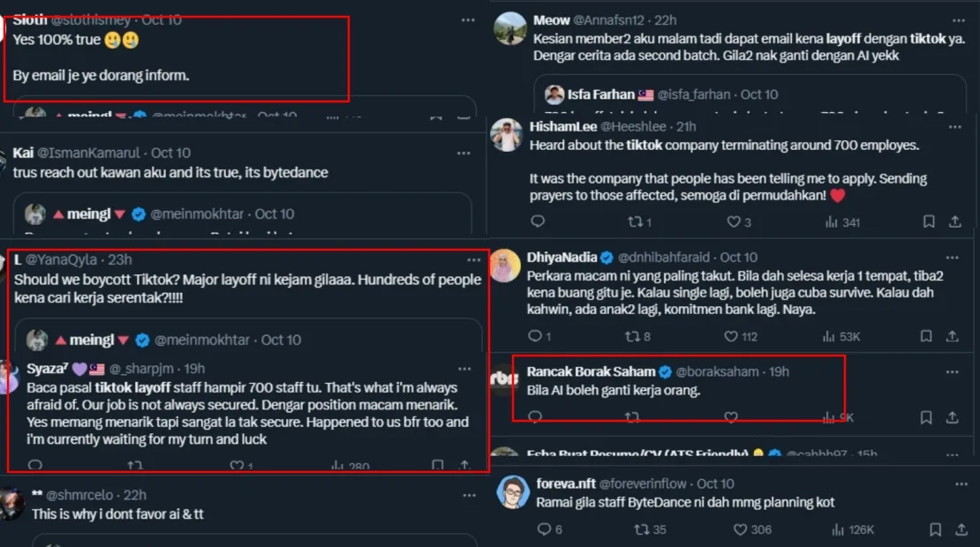980x547 pixels.
Task: Open three-dot menu on Sloth's tweet
Action: [468, 20]
